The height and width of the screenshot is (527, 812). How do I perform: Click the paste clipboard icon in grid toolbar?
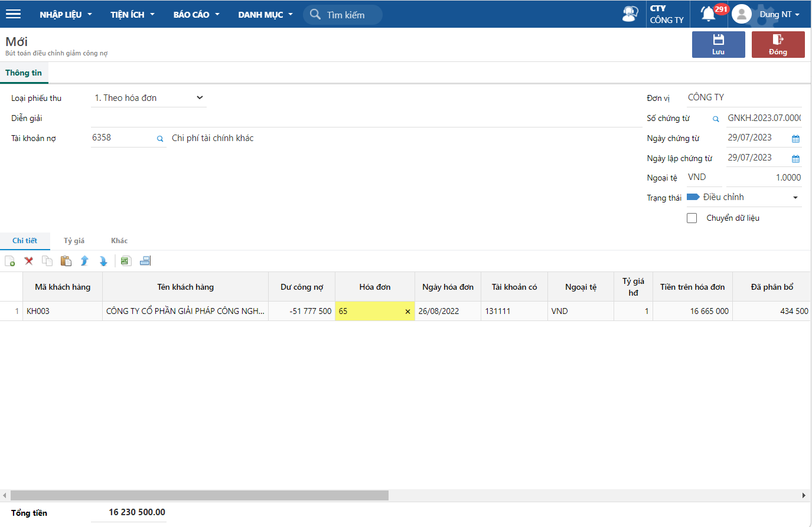tap(66, 261)
